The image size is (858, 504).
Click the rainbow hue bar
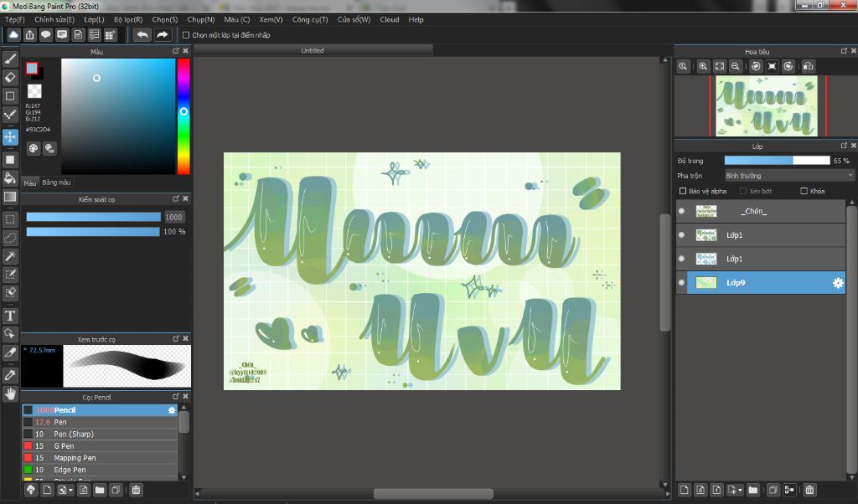[x=183, y=116]
